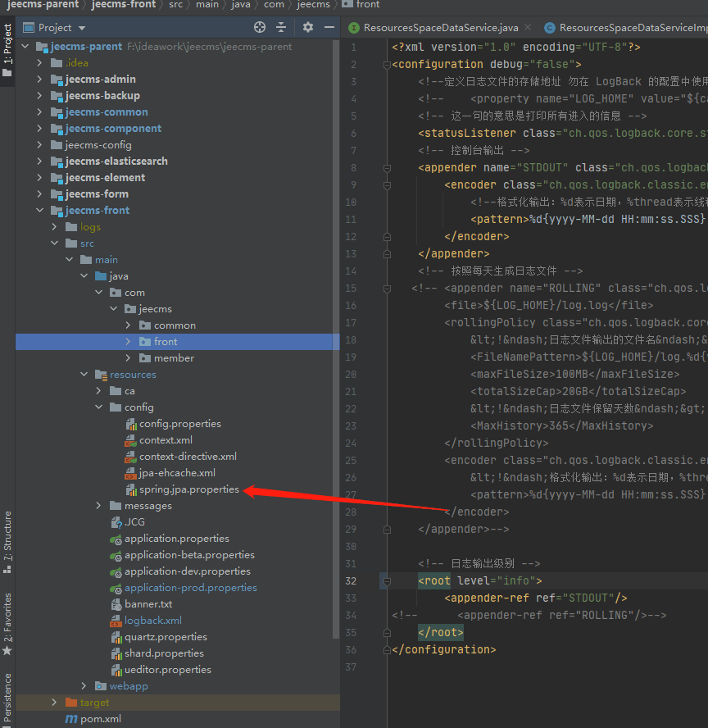Click the logback.xml file icon
Screen dimensions: 708x728
coord(116,621)
